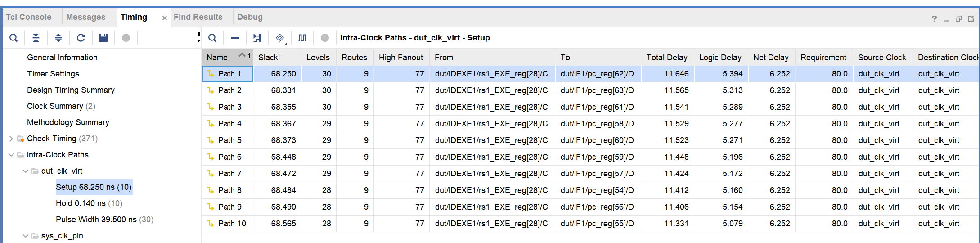Click the search icon in the left Timing pane
980x243 pixels.
point(14,38)
